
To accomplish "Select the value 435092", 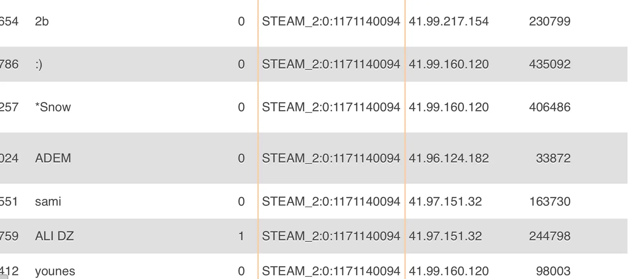I will tap(549, 64).
